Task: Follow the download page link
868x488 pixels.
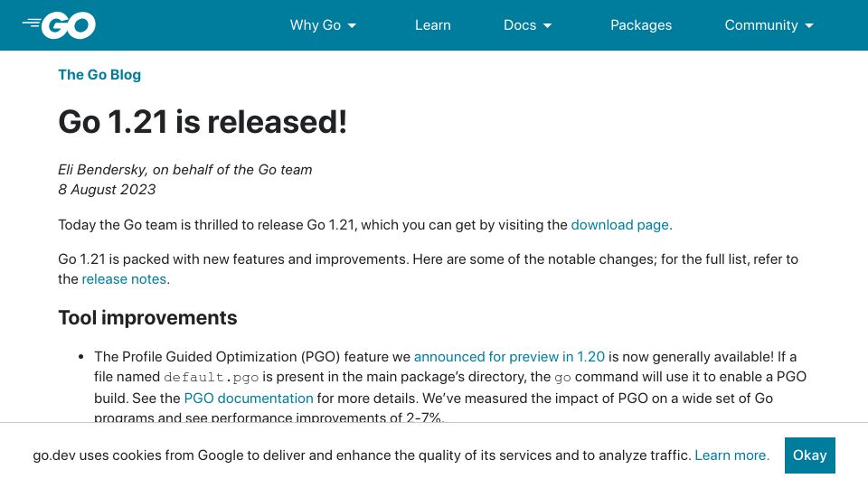Action: [x=620, y=225]
